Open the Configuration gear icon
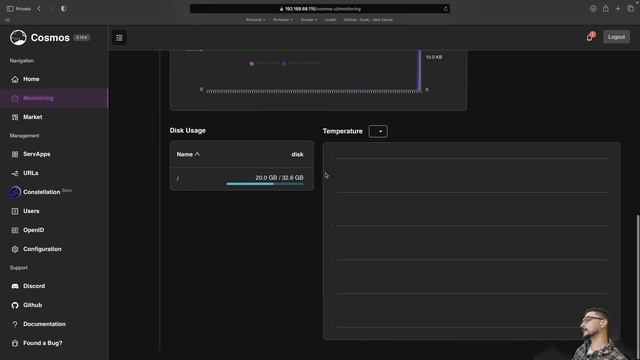This screenshot has width=640, height=360. coord(15,249)
